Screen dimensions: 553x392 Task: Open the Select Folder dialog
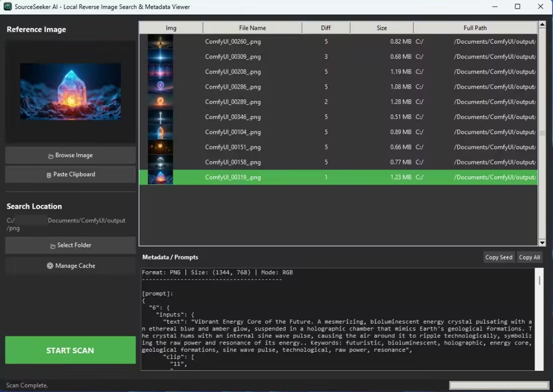click(71, 245)
